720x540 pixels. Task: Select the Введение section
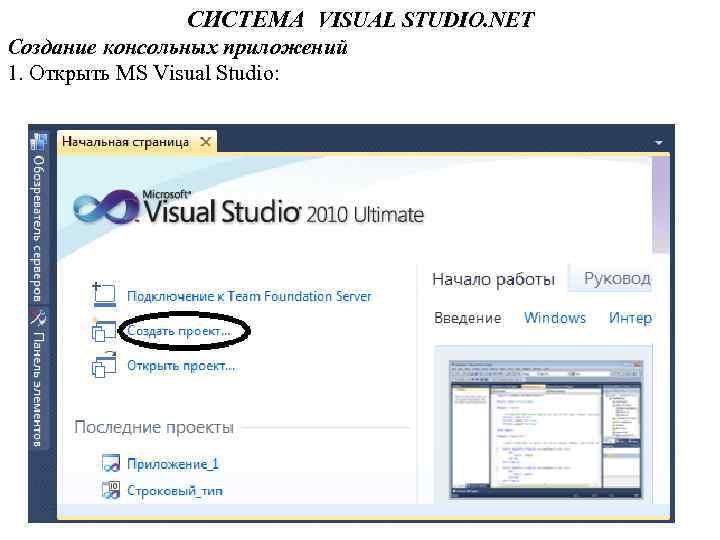(467, 318)
